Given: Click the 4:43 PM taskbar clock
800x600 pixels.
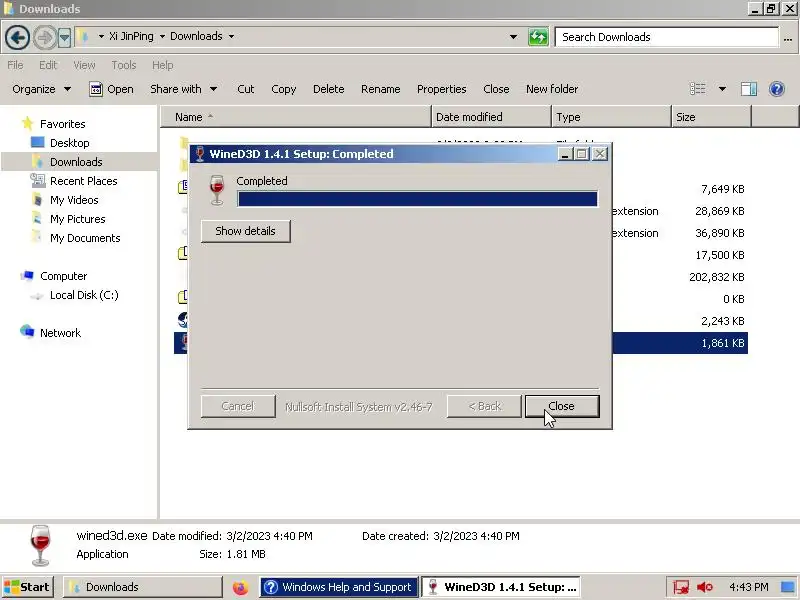Looking at the screenshot, I should click(x=748, y=587).
